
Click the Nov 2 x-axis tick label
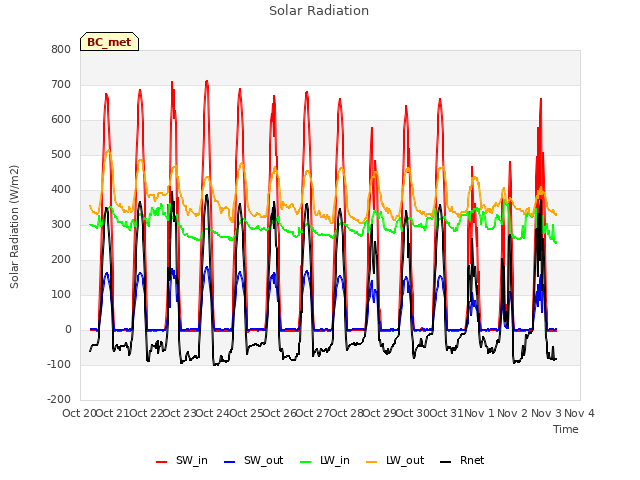[x=512, y=413]
